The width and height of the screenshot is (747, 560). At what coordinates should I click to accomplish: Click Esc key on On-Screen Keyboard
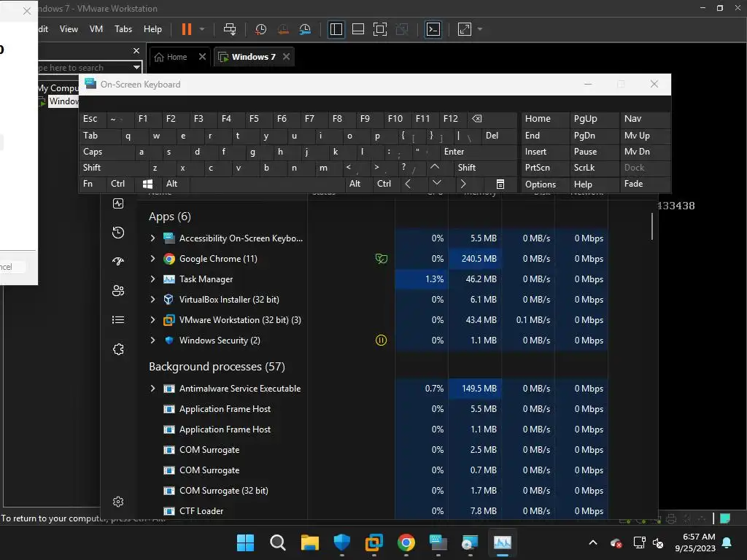pyautogui.click(x=93, y=119)
